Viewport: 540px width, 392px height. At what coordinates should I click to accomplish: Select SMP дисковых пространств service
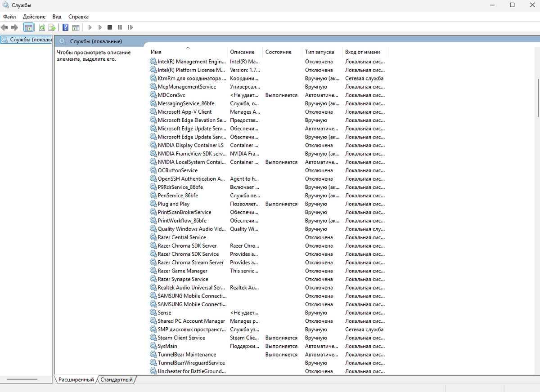coord(268,330)
